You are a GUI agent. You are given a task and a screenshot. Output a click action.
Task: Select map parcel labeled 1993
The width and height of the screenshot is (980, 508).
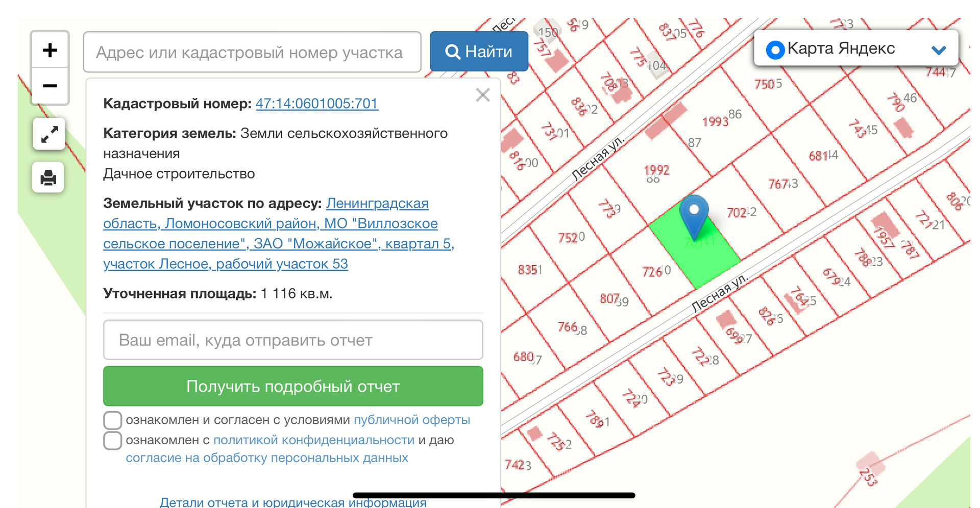coord(715,121)
